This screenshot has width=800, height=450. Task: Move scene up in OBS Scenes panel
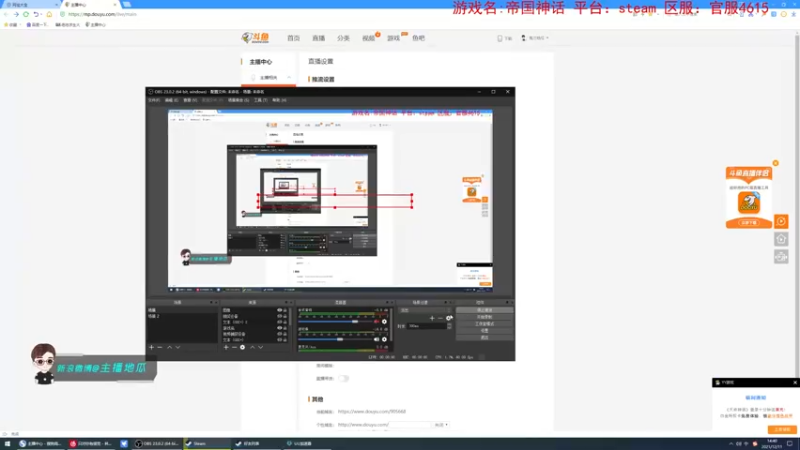169,347
